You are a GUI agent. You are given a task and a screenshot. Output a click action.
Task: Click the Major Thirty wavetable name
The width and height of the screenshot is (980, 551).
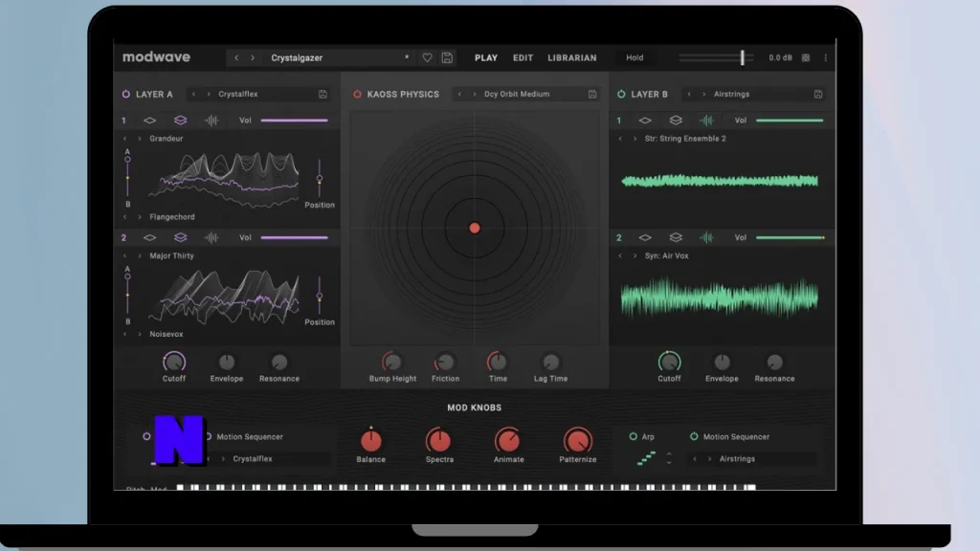(172, 256)
